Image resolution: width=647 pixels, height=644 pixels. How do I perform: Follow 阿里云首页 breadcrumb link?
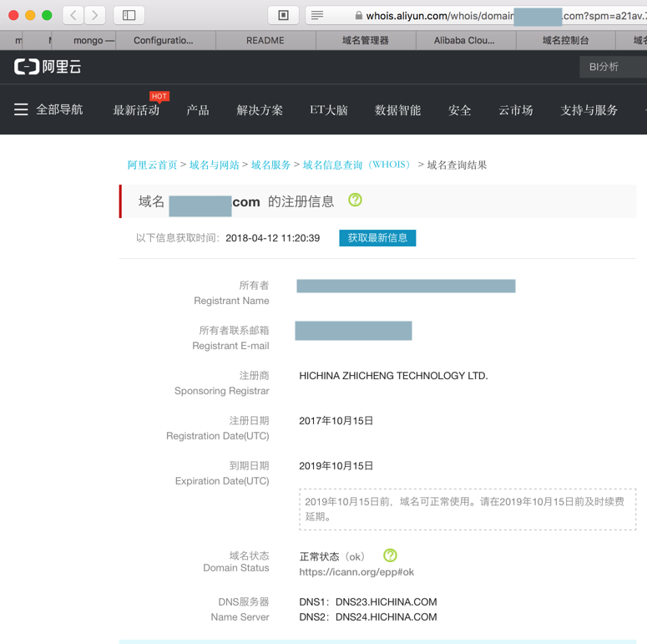point(152,165)
